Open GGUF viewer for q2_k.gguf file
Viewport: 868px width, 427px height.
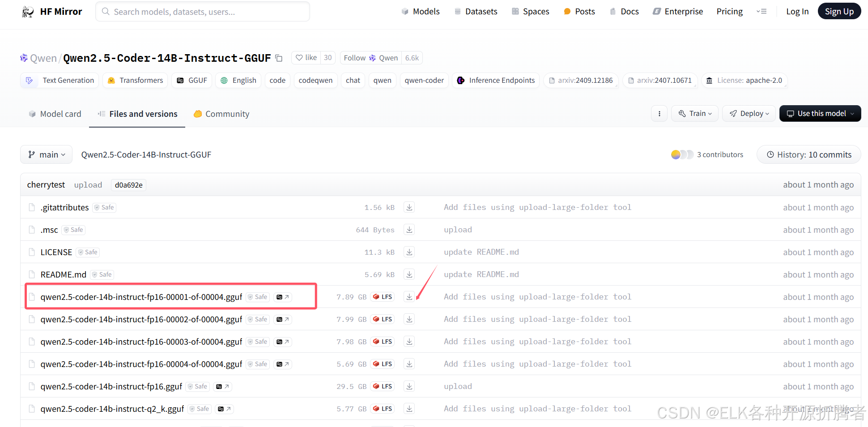tap(224, 409)
